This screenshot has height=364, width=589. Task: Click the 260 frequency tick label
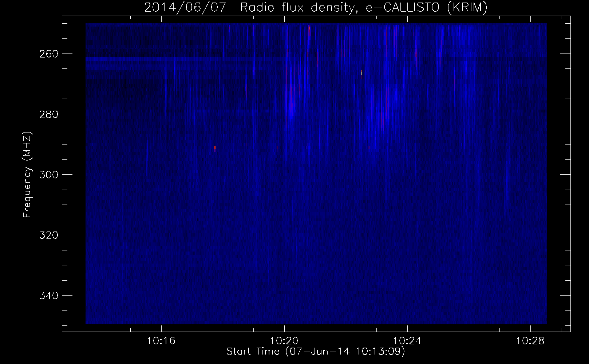48,54
